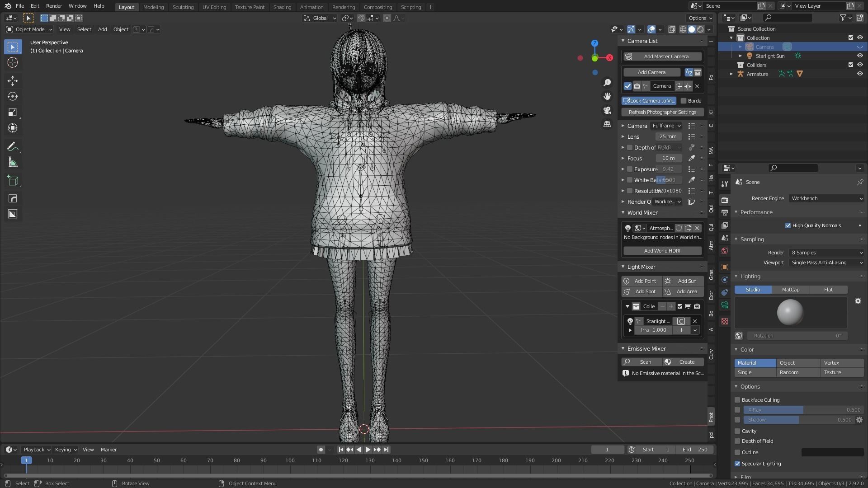
Task: Switch to the Sculpting workspace tab
Action: [183, 7]
